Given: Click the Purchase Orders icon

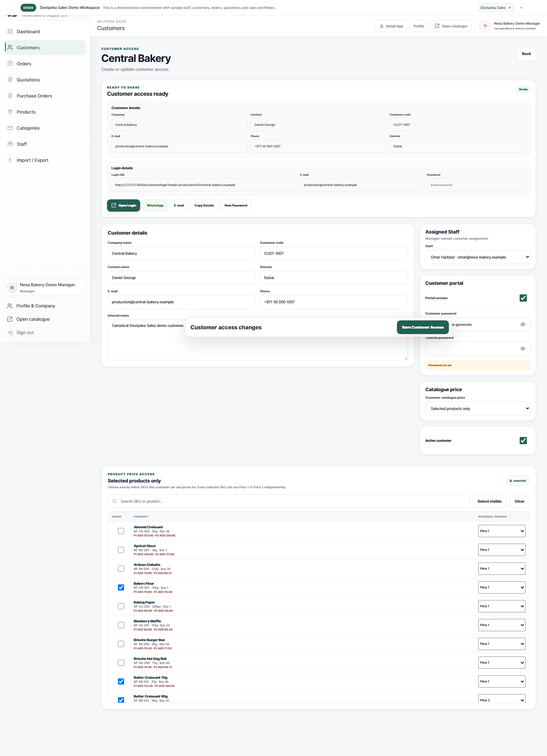Looking at the screenshot, I should (x=10, y=96).
